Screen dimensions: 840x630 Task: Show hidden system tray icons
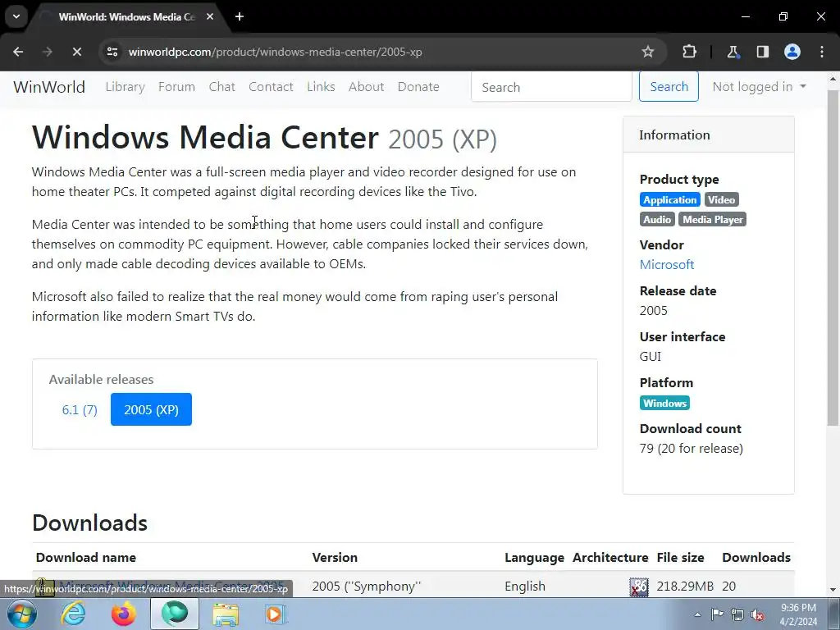[697, 614]
